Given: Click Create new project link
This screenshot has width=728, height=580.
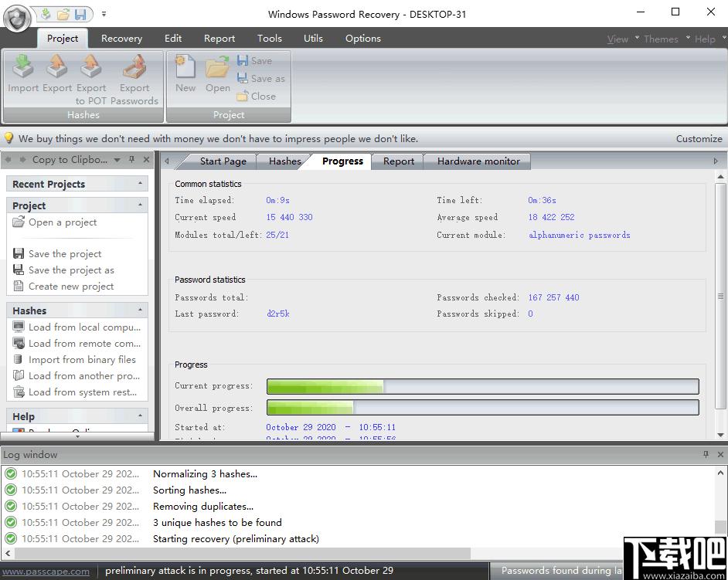Looking at the screenshot, I should click(63, 287).
